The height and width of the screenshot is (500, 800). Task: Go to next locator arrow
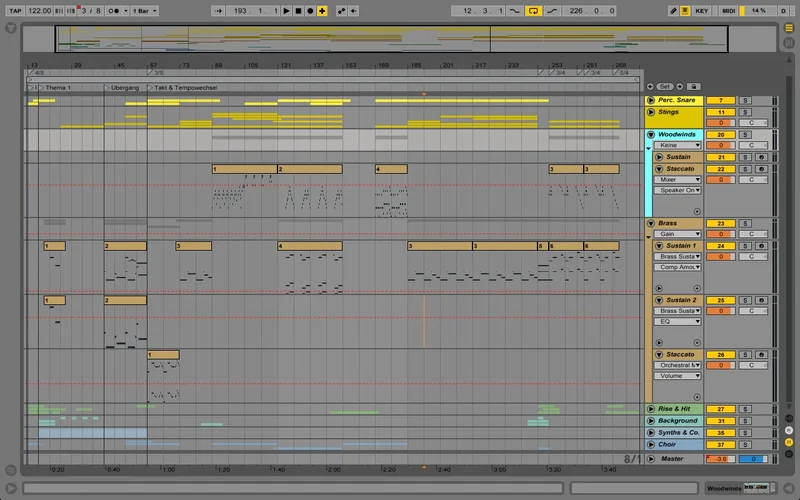(679, 87)
